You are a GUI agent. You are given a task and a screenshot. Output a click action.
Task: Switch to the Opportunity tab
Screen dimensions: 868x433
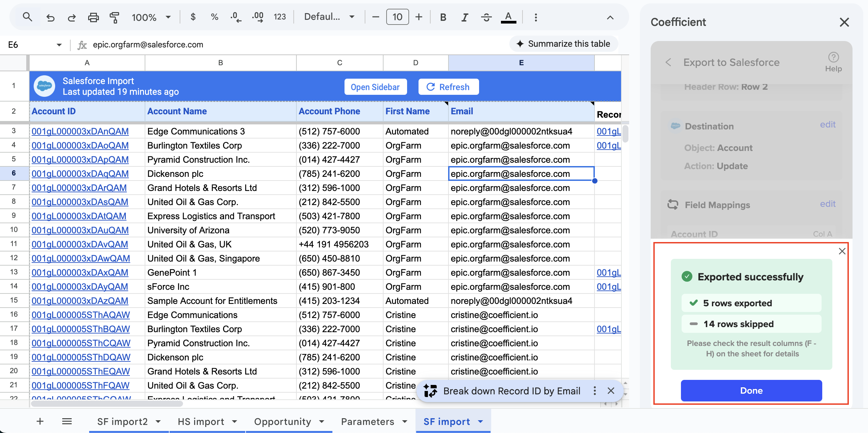pos(283,421)
